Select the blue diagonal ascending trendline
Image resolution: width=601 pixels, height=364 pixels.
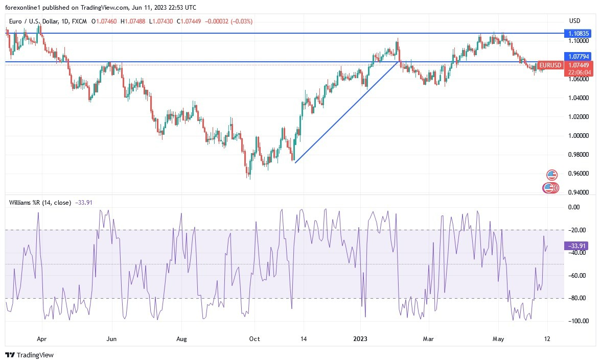pos(348,111)
